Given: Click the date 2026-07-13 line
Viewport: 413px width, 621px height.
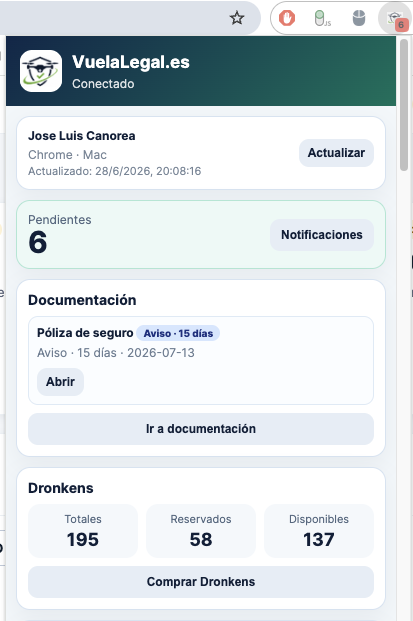Looking at the screenshot, I should [x=116, y=353].
